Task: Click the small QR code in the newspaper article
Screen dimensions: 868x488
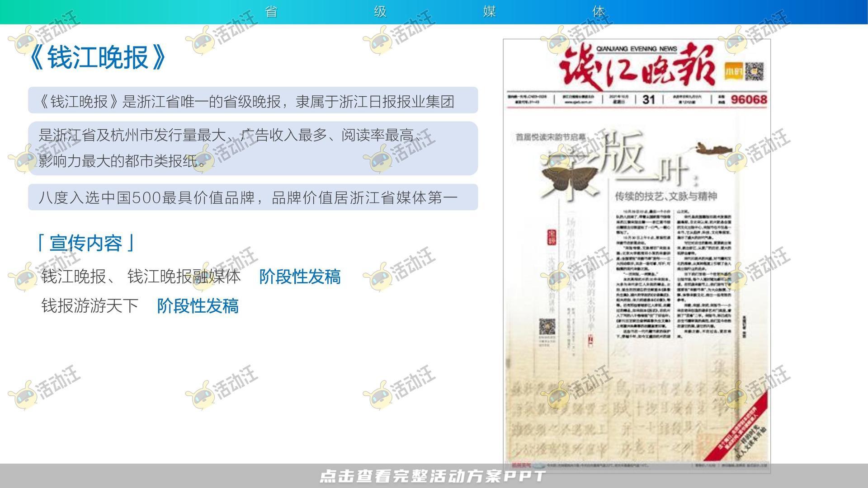Action: [x=547, y=327]
